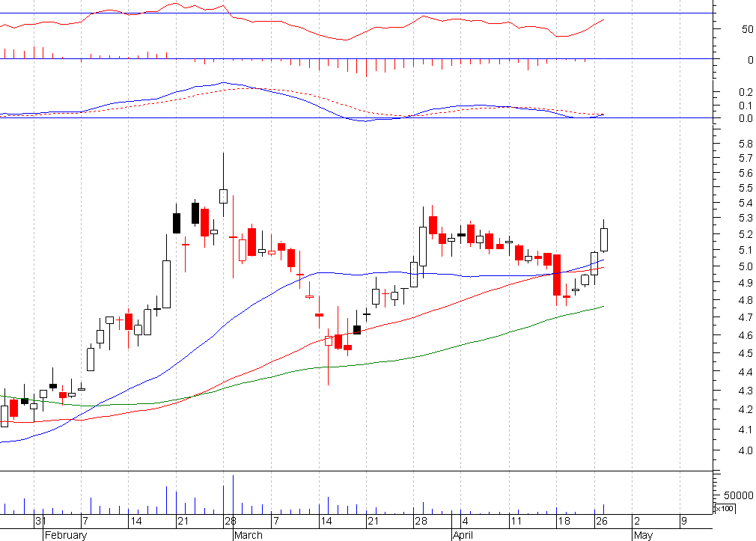The height and width of the screenshot is (541, 756).
Task: Select the 18 date label
Action: point(564,522)
